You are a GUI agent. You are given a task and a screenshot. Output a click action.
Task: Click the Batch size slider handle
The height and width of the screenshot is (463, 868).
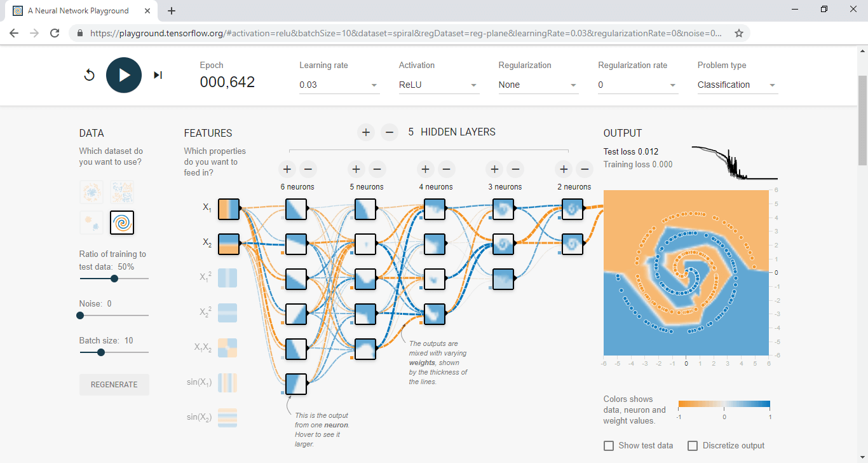101,352
